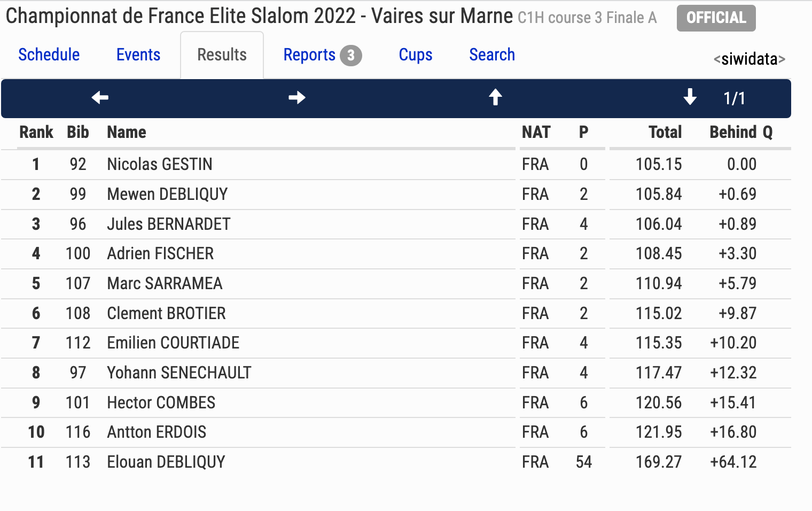
Task: Click the Reports count badge 3
Action: click(x=351, y=56)
